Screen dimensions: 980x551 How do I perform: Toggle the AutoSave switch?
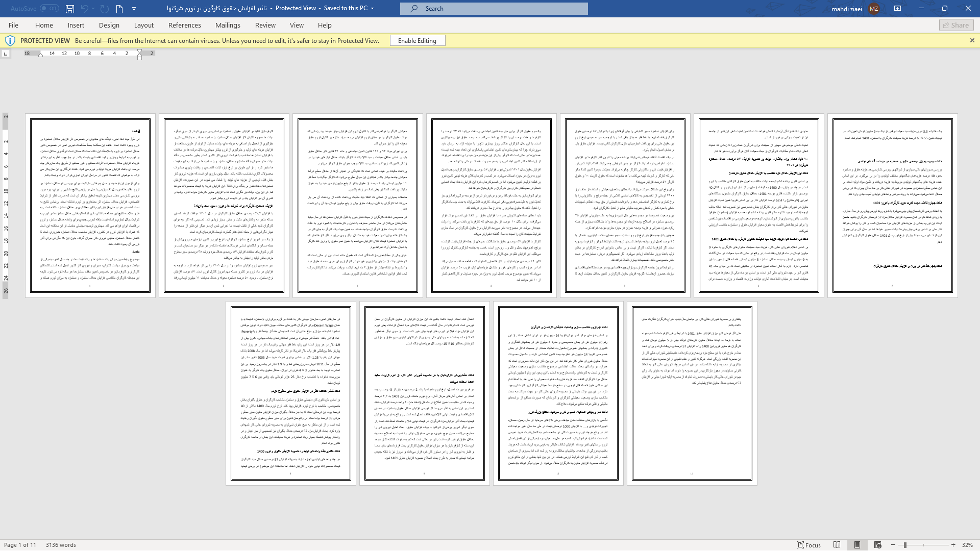point(49,8)
